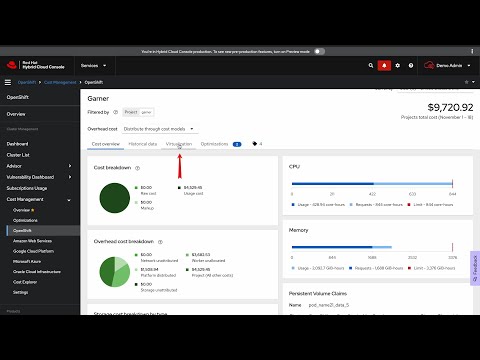
Task: Open Google Cloud Platform sub-item
Action: point(33,251)
